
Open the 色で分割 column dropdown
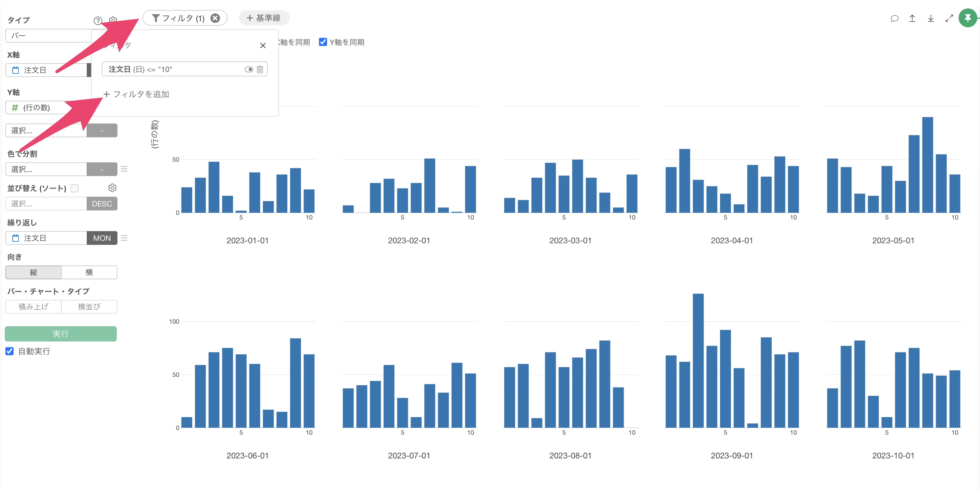point(46,169)
